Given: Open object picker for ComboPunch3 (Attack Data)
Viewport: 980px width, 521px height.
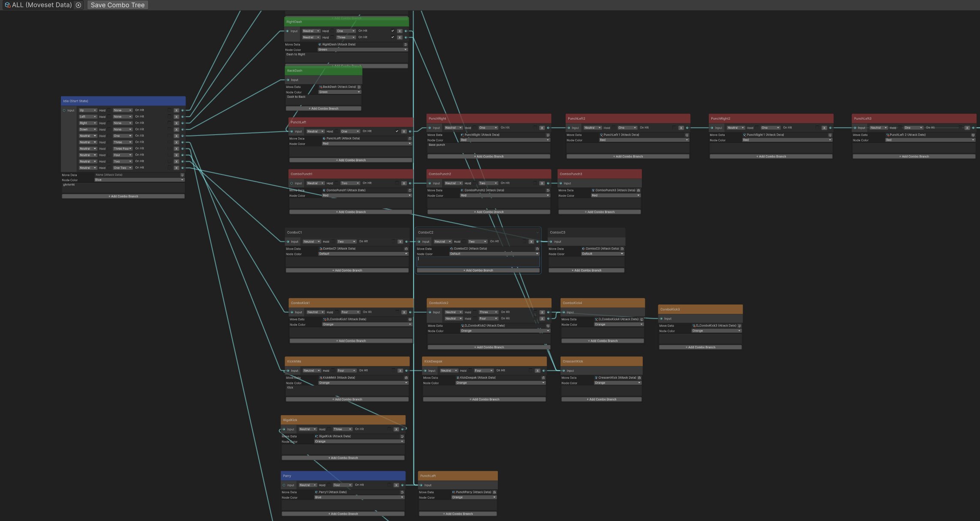Looking at the screenshot, I should tap(638, 190).
